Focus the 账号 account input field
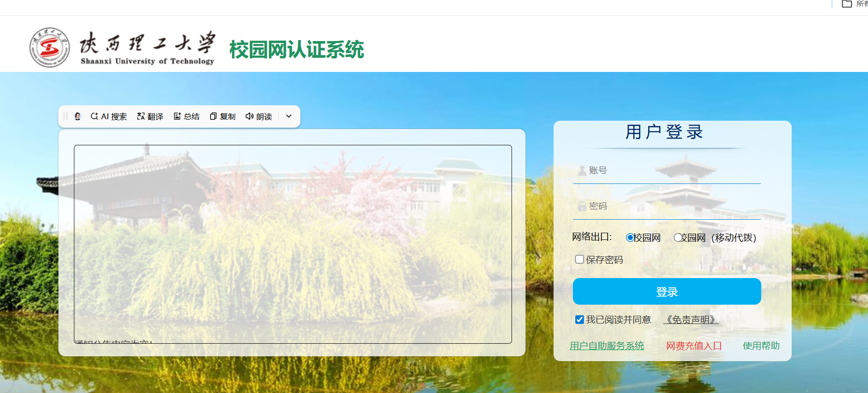The height and width of the screenshot is (393, 868). pos(667,171)
